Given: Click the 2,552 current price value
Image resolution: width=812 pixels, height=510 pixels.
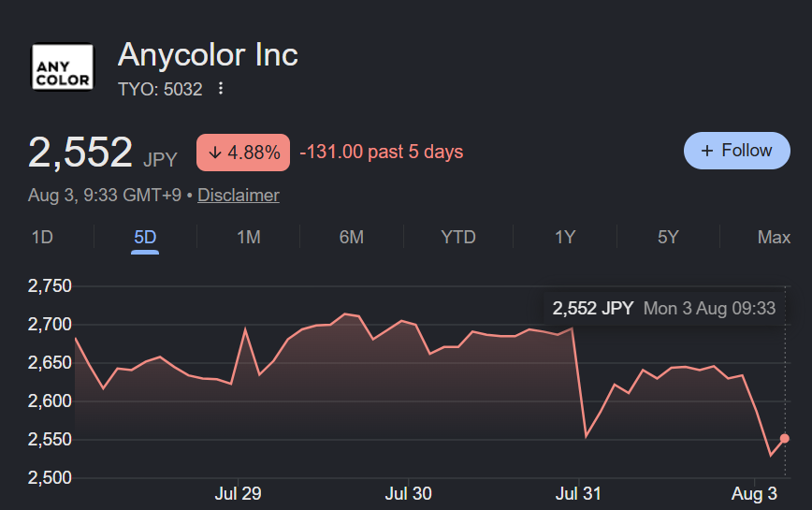Looking at the screenshot, I should [x=80, y=153].
